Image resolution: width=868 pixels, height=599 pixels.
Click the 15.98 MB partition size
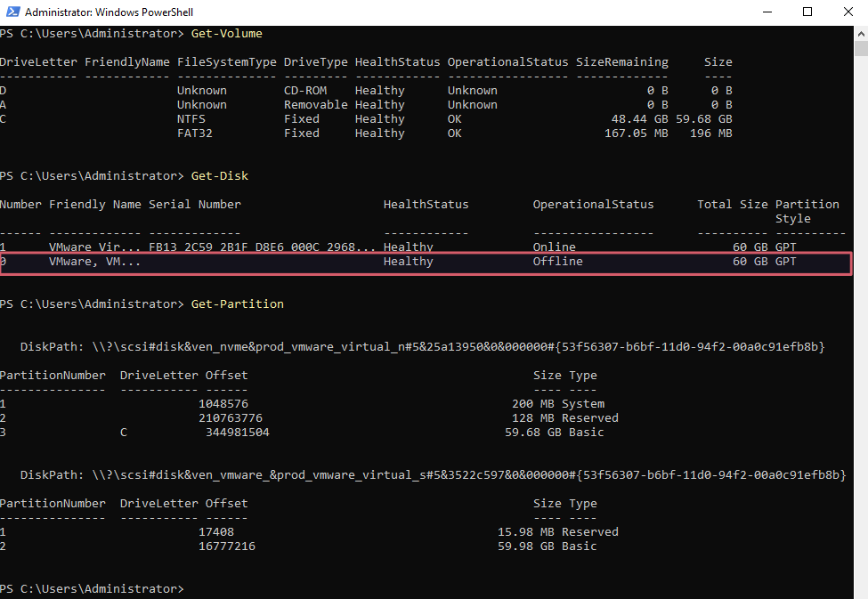click(526, 532)
